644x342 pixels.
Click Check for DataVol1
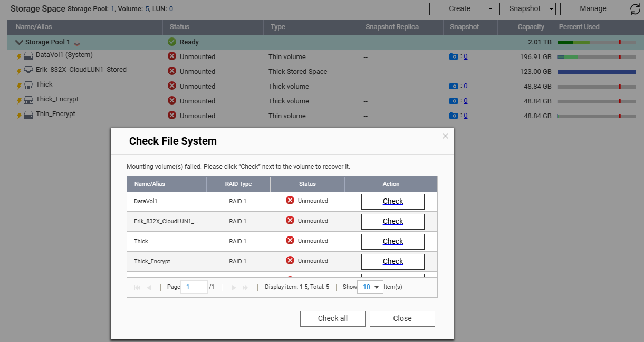[393, 202]
